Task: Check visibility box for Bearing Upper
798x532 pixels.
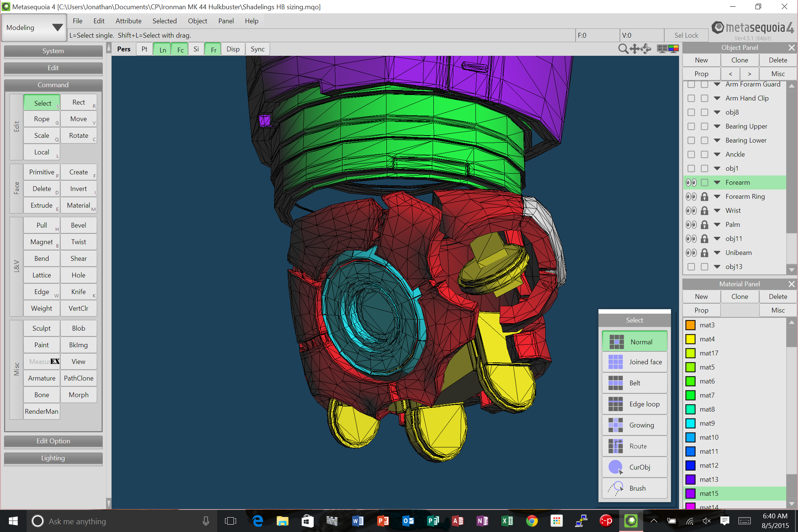Action: [x=691, y=126]
